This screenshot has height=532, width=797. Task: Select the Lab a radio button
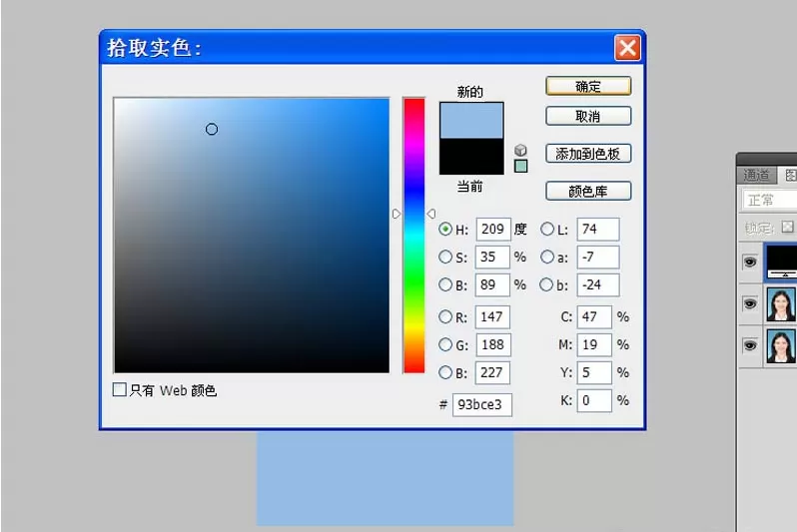coord(547,258)
